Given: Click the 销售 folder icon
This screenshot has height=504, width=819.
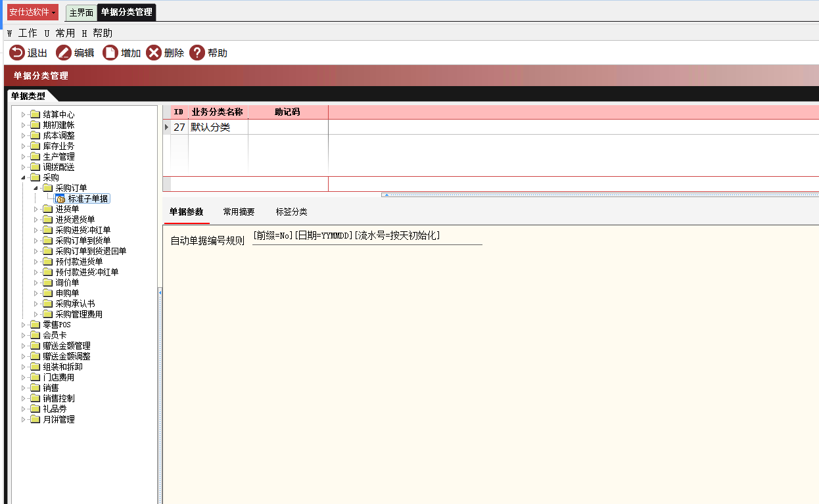Looking at the screenshot, I should [35, 388].
